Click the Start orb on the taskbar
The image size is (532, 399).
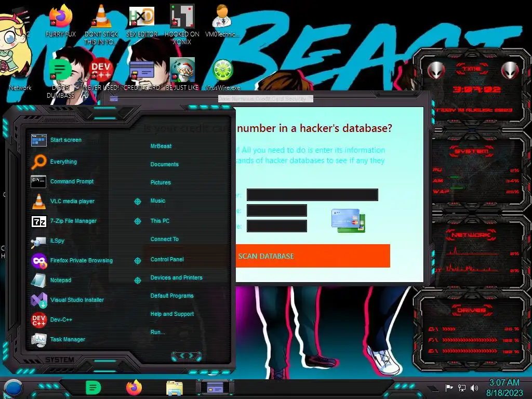[x=14, y=388]
